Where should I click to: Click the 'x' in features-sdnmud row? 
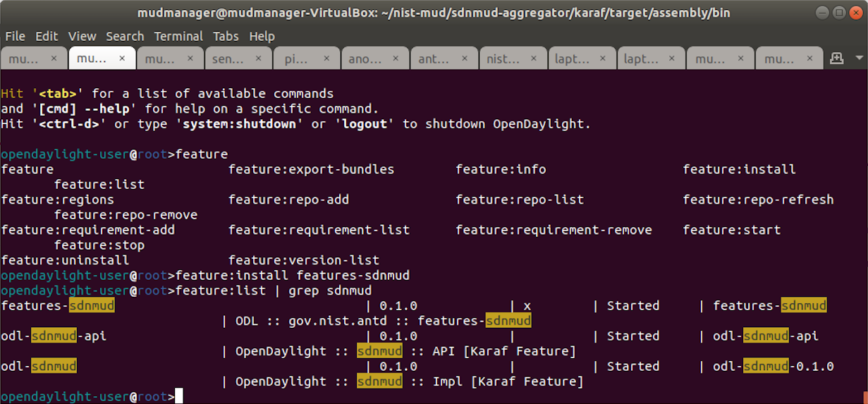pyautogui.click(x=527, y=306)
